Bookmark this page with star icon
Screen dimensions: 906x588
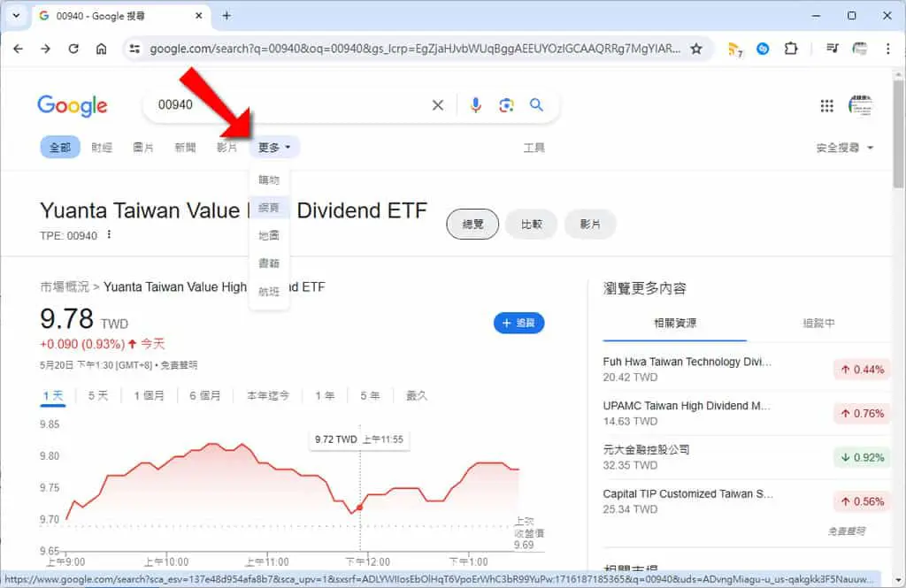(696, 50)
